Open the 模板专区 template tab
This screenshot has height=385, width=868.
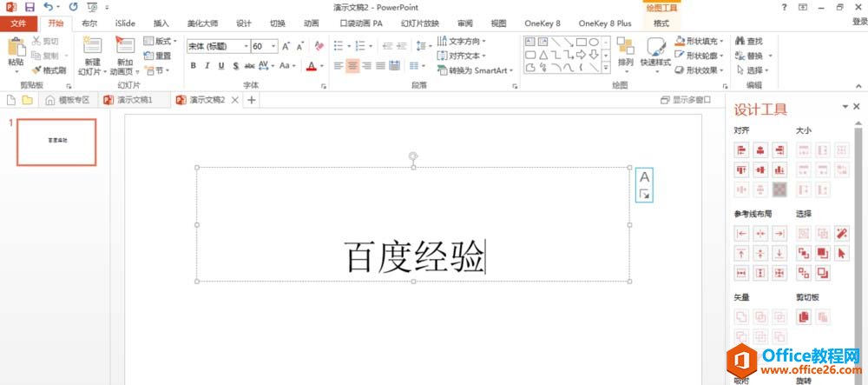pyautogui.click(x=68, y=100)
